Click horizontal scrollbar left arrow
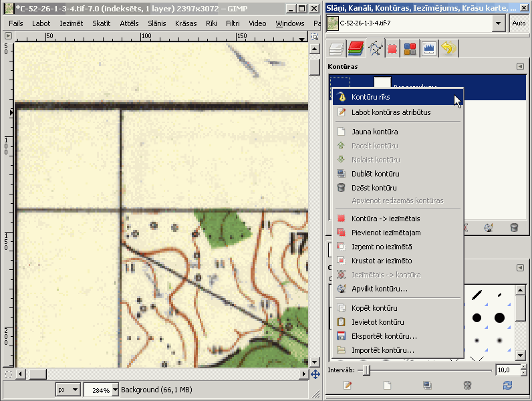Viewport: 532px width, 401px height. click(x=20, y=374)
